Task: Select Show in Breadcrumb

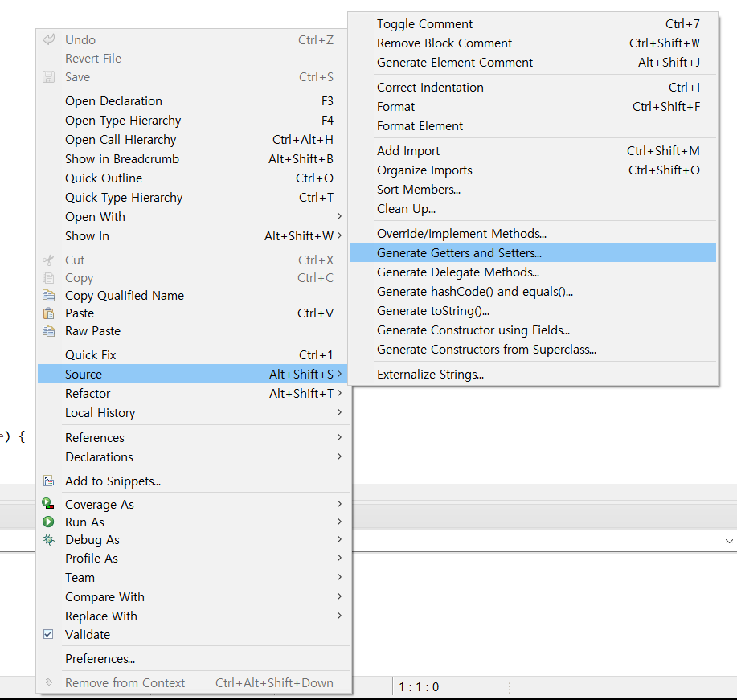Action: click(193, 159)
